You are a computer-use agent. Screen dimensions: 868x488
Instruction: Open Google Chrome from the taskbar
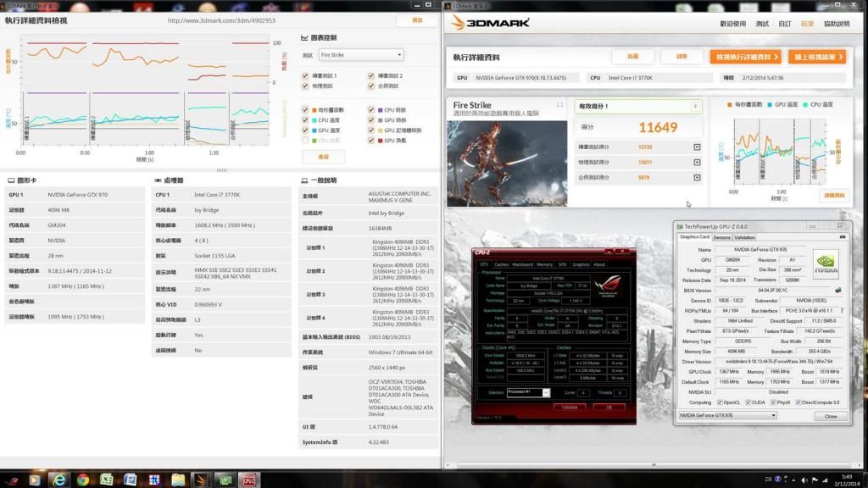point(83,480)
